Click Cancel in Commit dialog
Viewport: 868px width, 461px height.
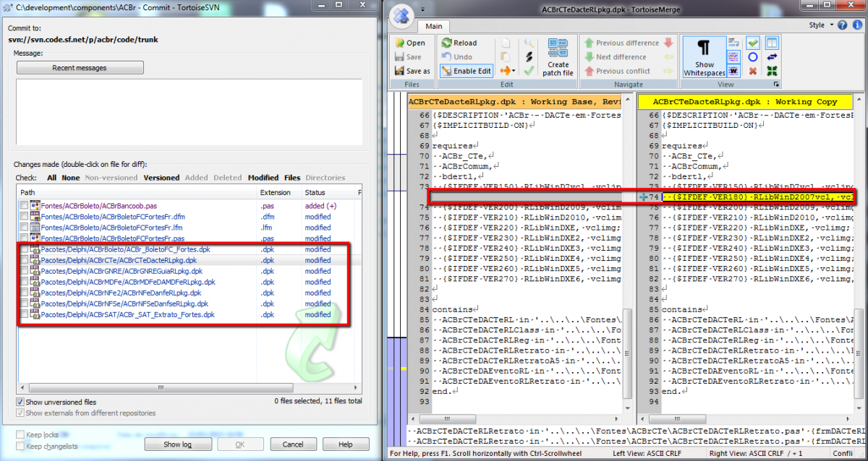coord(293,444)
